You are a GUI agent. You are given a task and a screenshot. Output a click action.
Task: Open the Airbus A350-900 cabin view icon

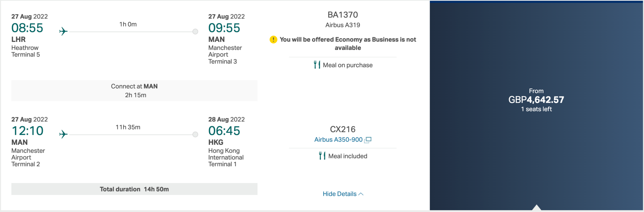pos(368,139)
